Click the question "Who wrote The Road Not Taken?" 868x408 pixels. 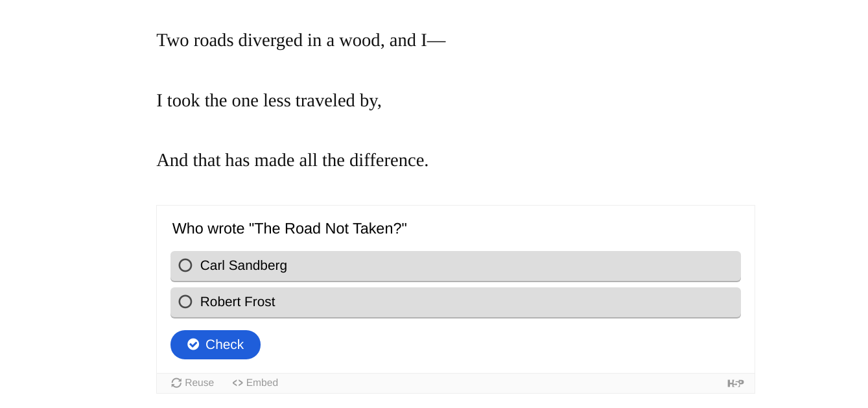(289, 228)
